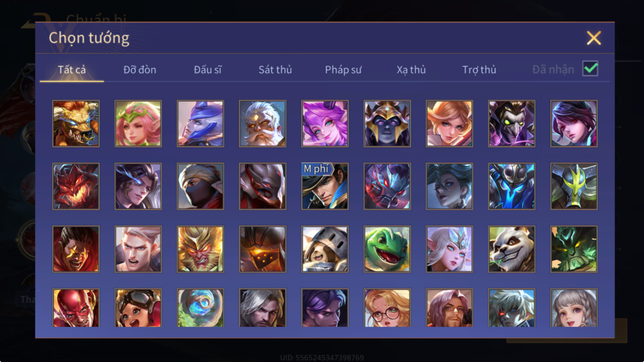Open the Sát thủ tab
Viewport: 644px width, 362px height.
tap(275, 70)
